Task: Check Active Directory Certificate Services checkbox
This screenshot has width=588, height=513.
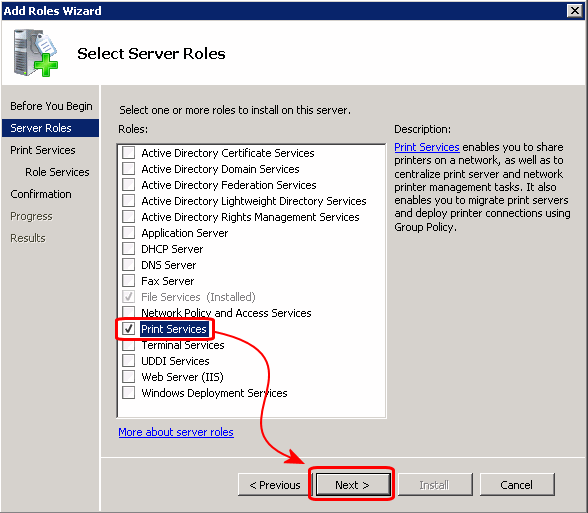Action: pos(129,153)
